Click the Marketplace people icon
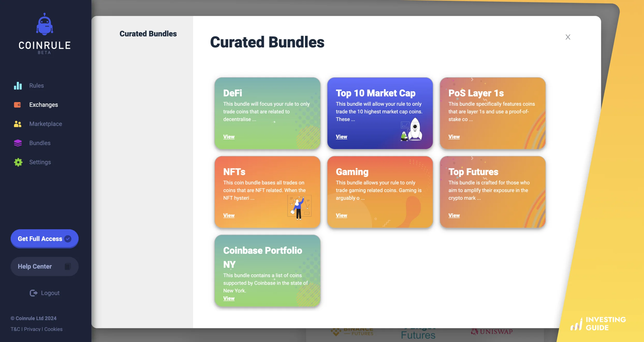 [x=17, y=124]
